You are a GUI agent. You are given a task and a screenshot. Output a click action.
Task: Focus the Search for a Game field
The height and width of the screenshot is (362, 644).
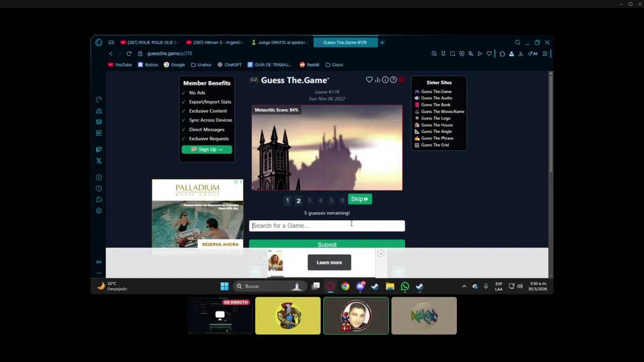(327, 226)
